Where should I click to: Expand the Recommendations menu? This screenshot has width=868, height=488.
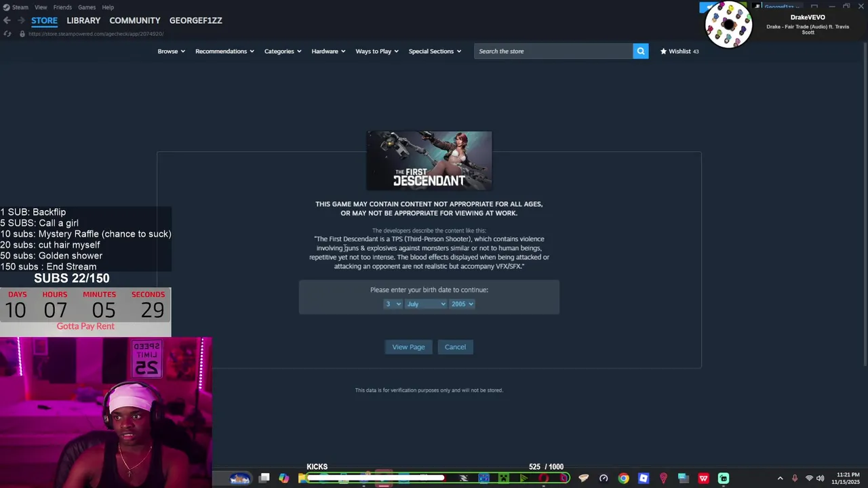[x=224, y=51]
